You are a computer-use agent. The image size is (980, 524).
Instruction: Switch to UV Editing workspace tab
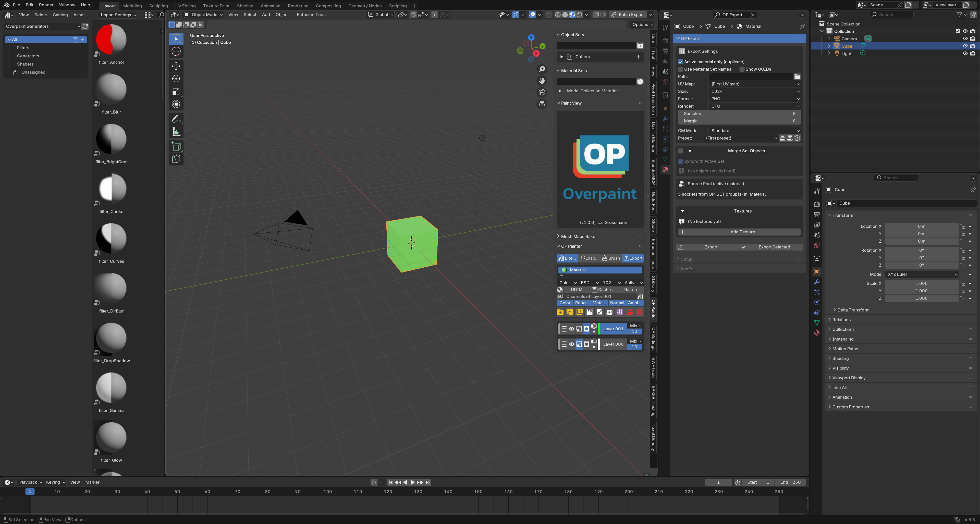(185, 6)
